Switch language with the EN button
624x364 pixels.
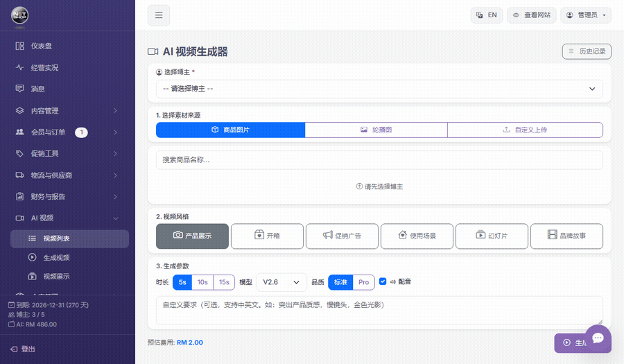tap(486, 15)
